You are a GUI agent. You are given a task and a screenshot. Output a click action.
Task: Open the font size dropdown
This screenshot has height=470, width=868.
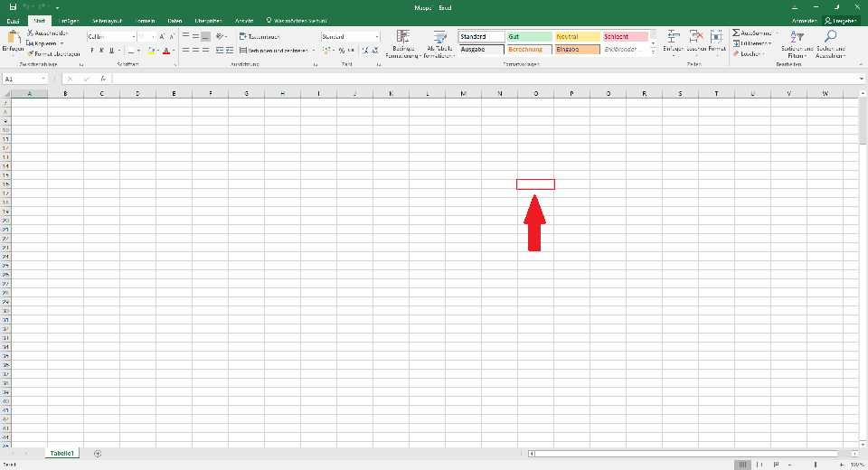tap(153, 36)
